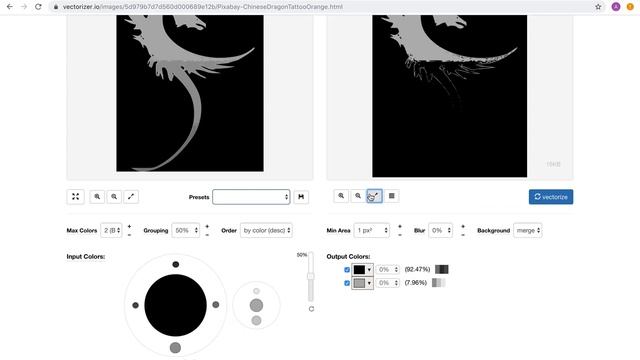Decrease Max Colors with the minus stepper

pyautogui.click(x=129, y=235)
